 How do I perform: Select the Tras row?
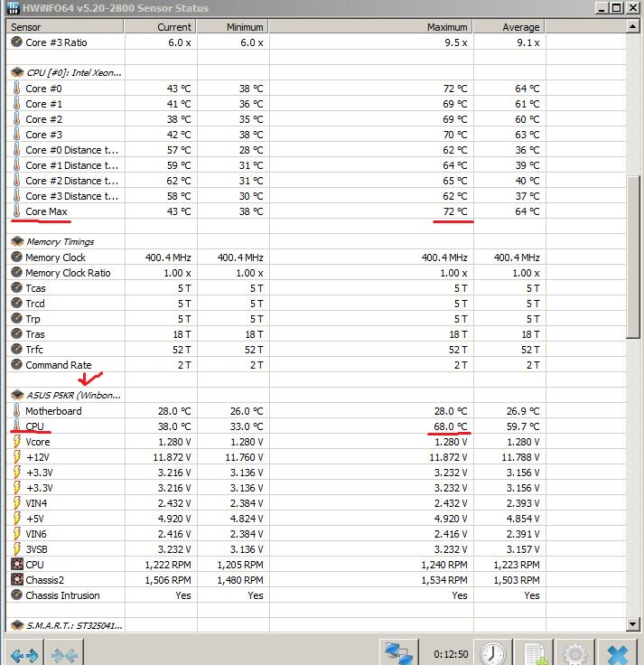316,333
